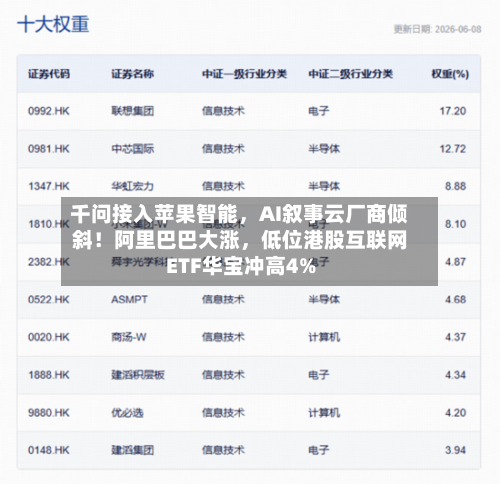The height and width of the screenshot is (484, 500).
Task: Click 半导体 in the 1347.HK row
Action: click(324, 186)
